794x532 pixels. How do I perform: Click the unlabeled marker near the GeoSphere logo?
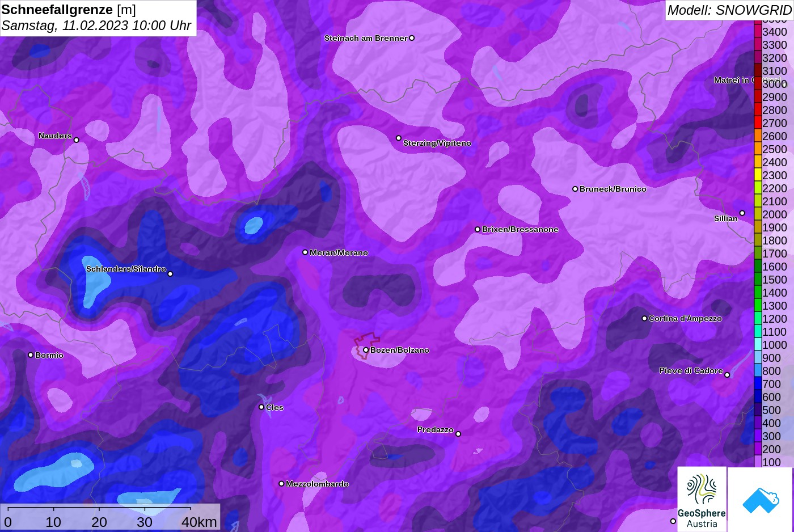point(673,521)
